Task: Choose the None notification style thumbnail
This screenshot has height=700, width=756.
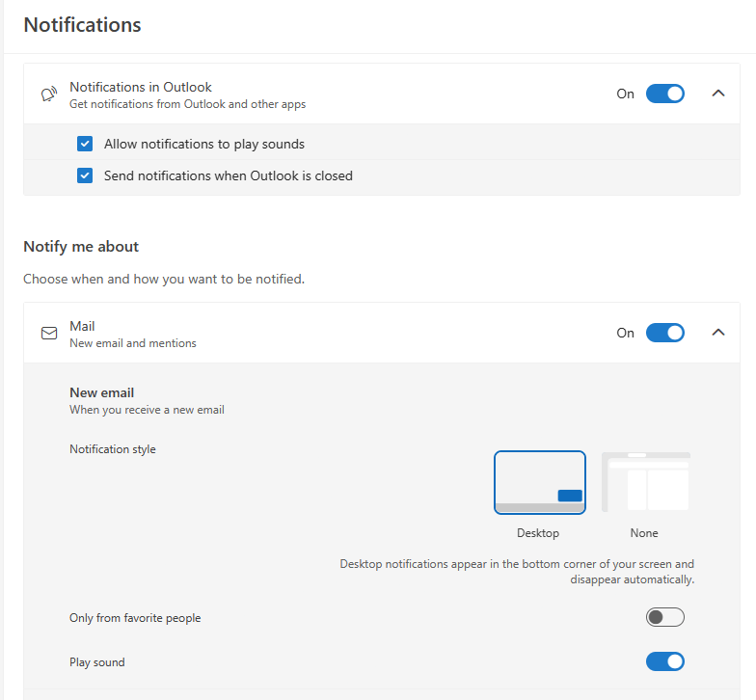Action: click(x=646, y=482)
